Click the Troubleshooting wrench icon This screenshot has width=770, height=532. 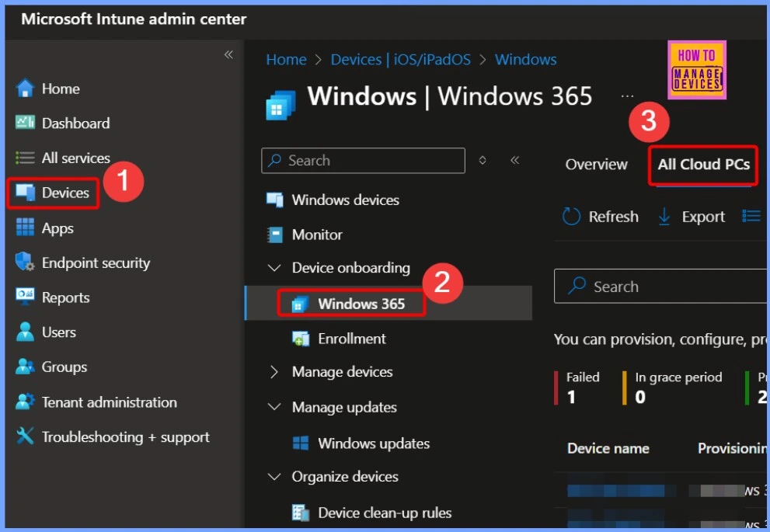(25, 436)
